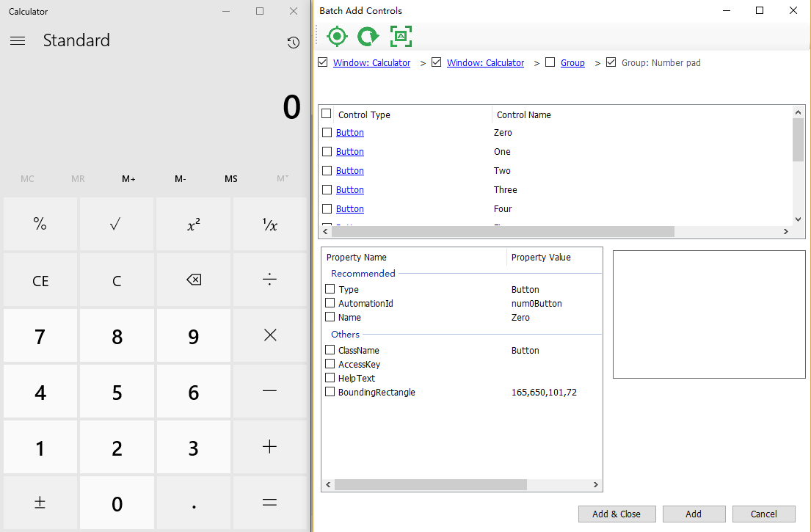Check the Four button row checkbox
This screenshot has width=811, height=532.
[x=327, y=209]
